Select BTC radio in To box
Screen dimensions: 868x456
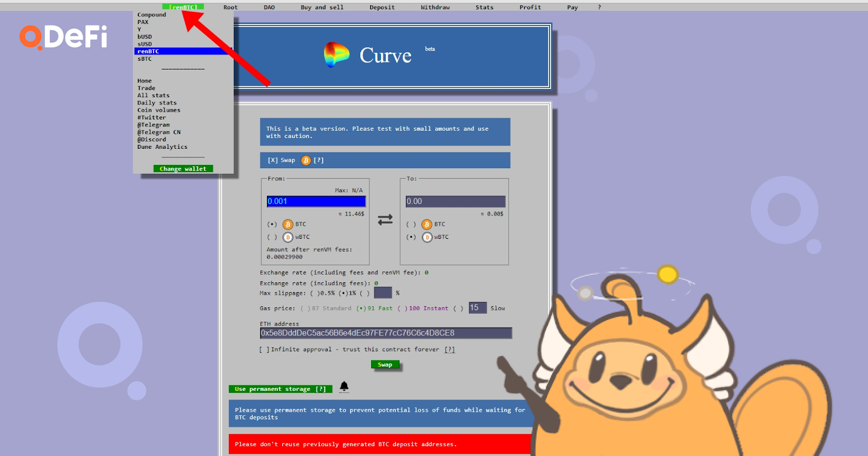(411, 224)
